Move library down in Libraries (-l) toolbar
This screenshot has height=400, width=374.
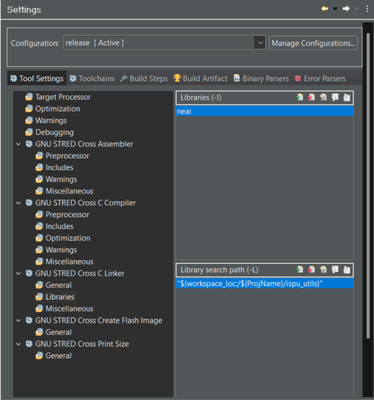click(x=347, y=97)
